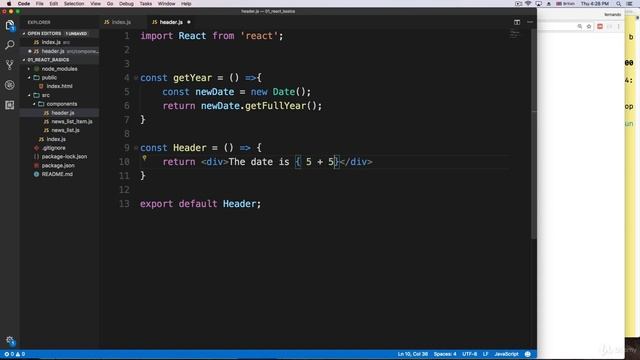Close the unsaved header.js tab dot
Image resolution: width=640 pixels, height=360 pixels.
[x=189, y=22]
